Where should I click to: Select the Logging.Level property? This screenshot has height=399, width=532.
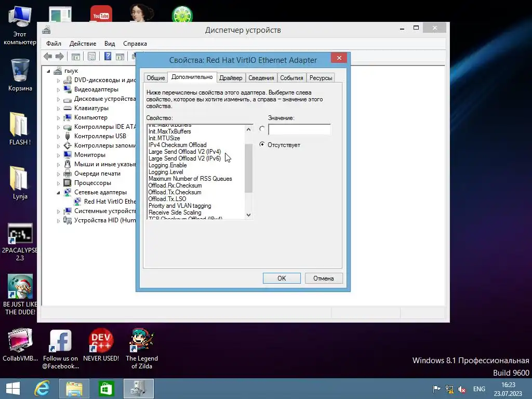[x=166, y=172]
